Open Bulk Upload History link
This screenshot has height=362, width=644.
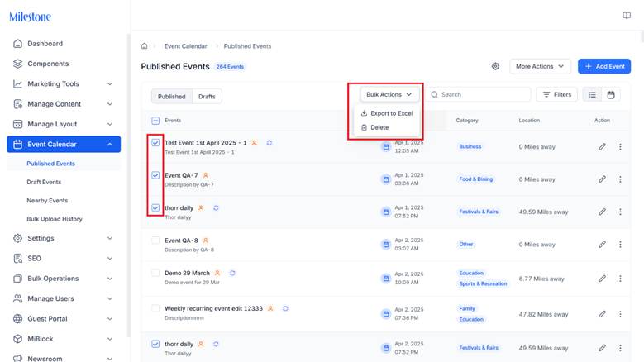(55, 219)
